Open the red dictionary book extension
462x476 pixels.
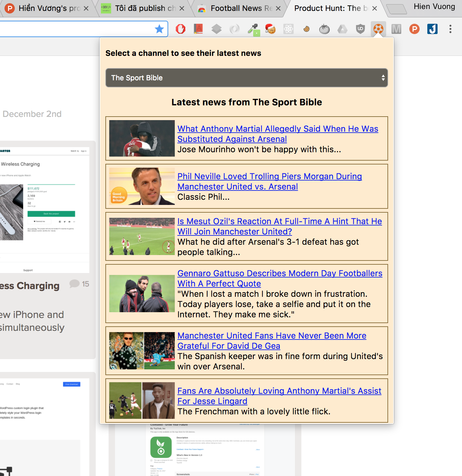coord(199,29)
